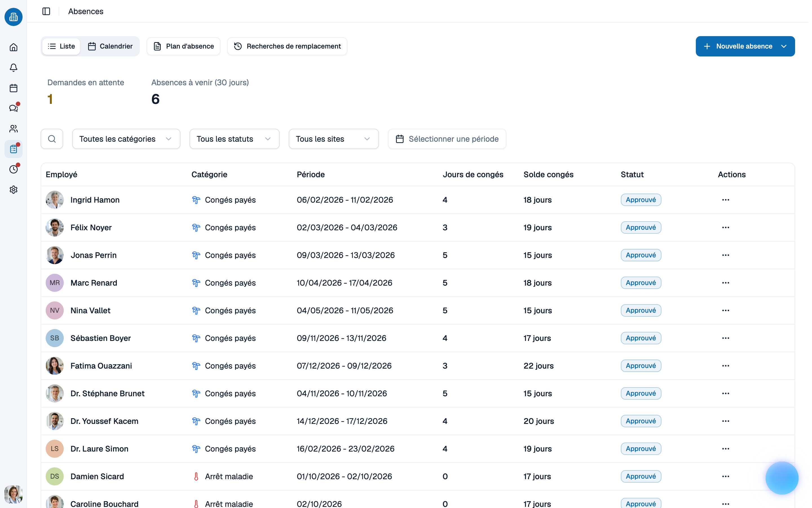The height and width of the screenshot is (508, 812).
Task: Open actions menu for Marc Renard
Action: pos(726,283)
